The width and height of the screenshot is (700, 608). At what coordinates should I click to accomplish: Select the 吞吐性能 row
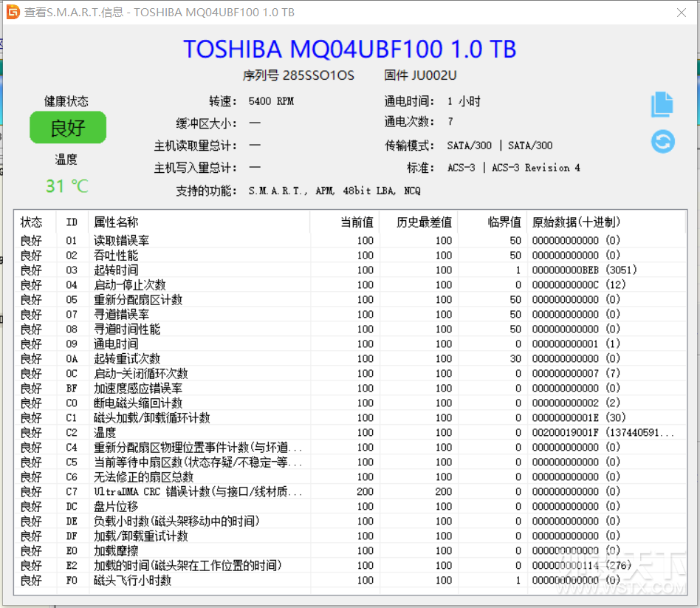click(x=351, y=256)
